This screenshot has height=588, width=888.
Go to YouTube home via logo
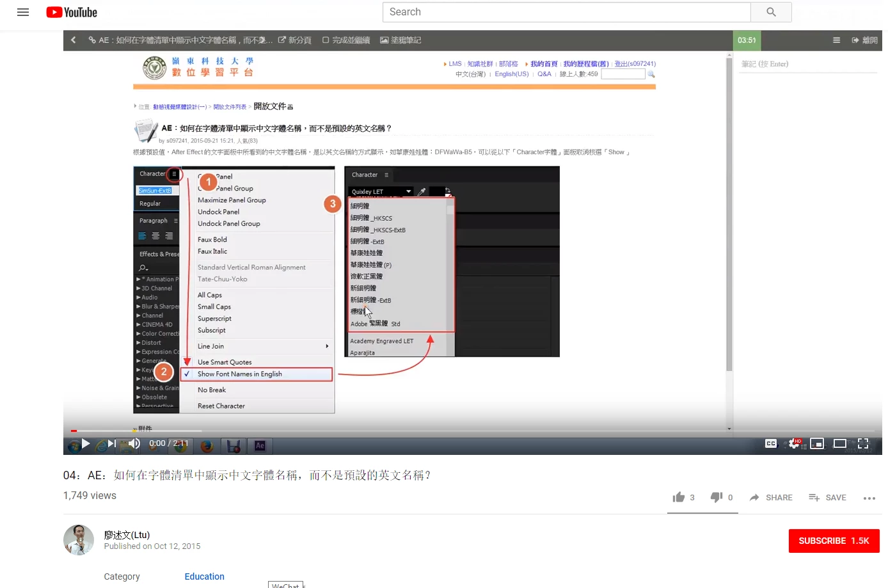[x=72, y=12]
